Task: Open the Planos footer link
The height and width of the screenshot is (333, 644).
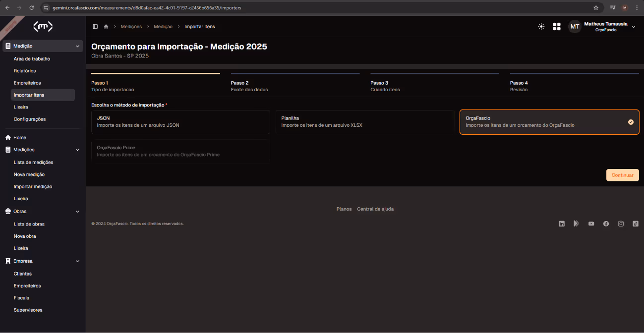Action: [x=344, y=209]
